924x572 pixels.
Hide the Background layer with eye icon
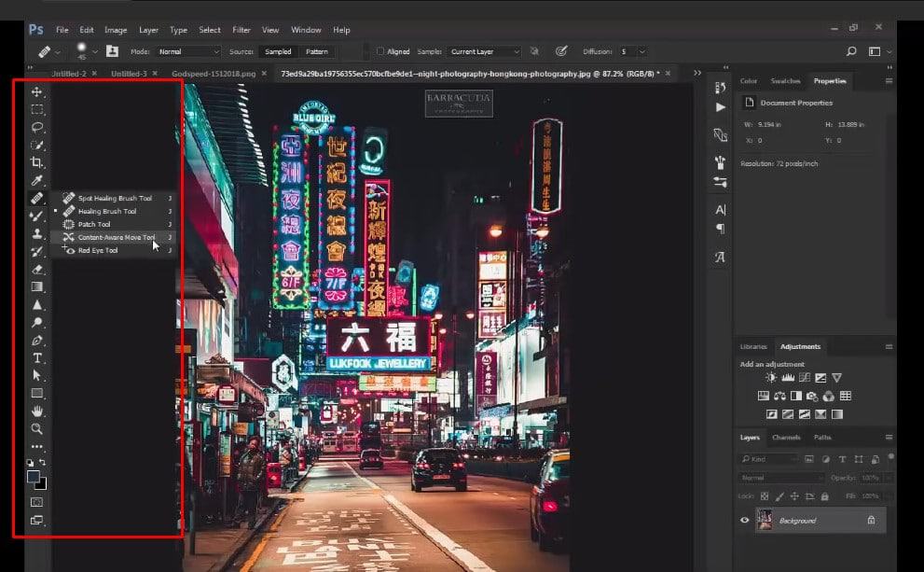(x=744, y=520)
